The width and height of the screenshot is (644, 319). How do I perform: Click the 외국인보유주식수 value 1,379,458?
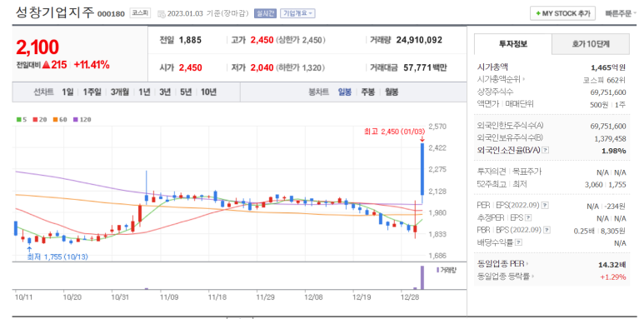point(611,139)
